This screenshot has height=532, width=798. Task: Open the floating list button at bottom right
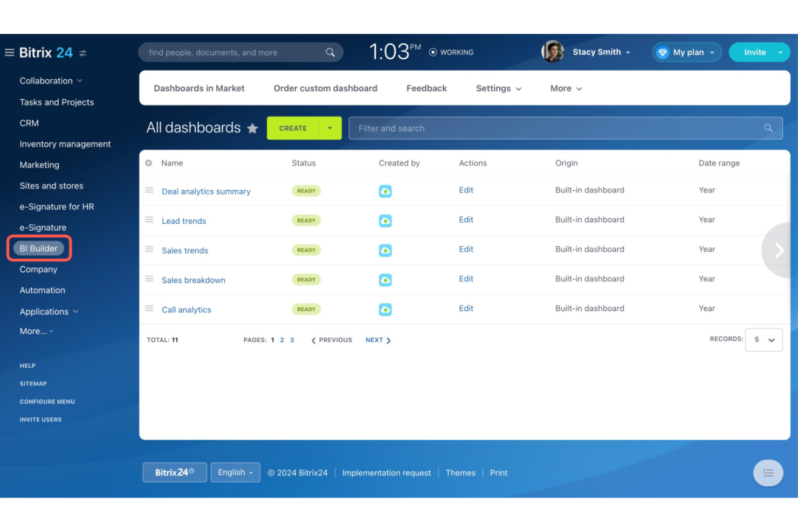coord(768,473)
